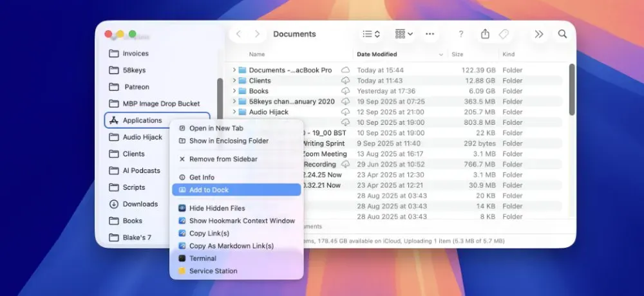This screenshot has height=296, width=644.
Task: Click the help question mark icon
Action: pyautogui.click(x=460, y=34)
